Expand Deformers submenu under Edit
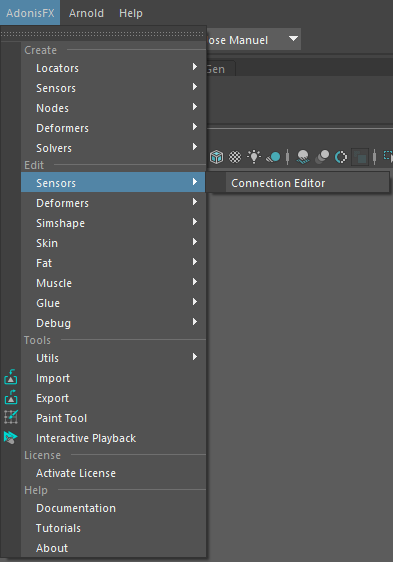 pyautogui.click(x=113, y=203)
